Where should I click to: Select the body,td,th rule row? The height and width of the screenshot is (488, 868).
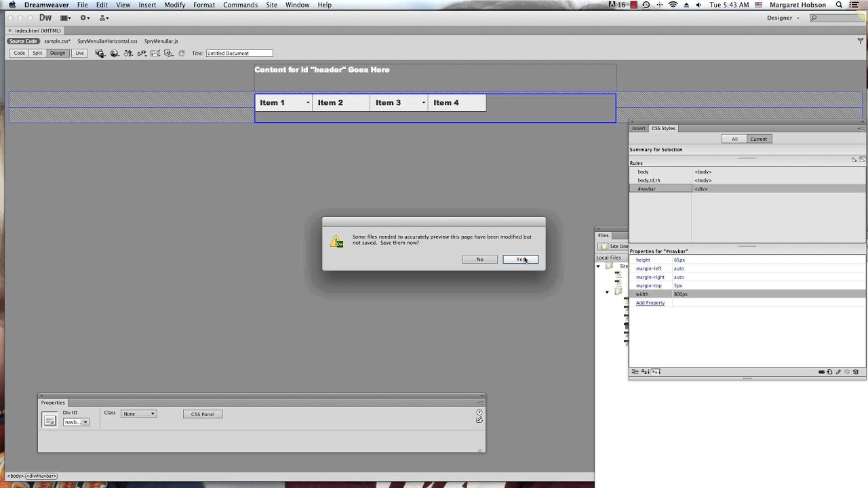pyautogui.click(x=747, y=180)
